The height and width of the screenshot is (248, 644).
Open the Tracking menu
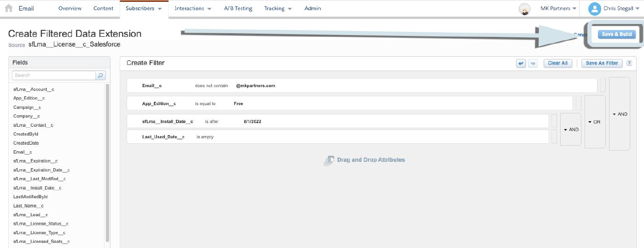tap(278, 8)
